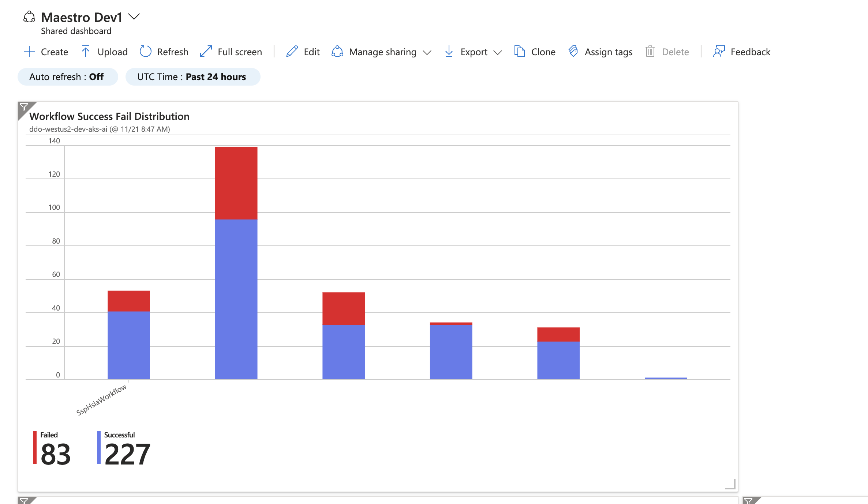Click the Edit pencil icon

pos(292,52)
